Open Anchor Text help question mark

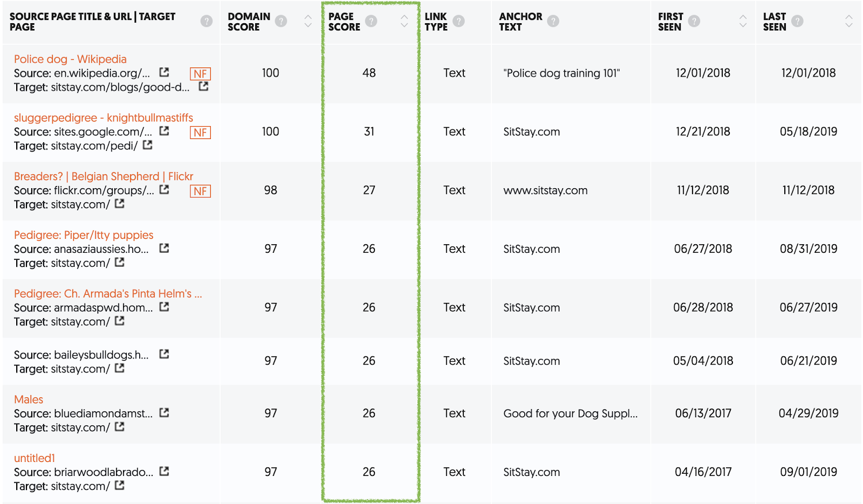[553, 21]
